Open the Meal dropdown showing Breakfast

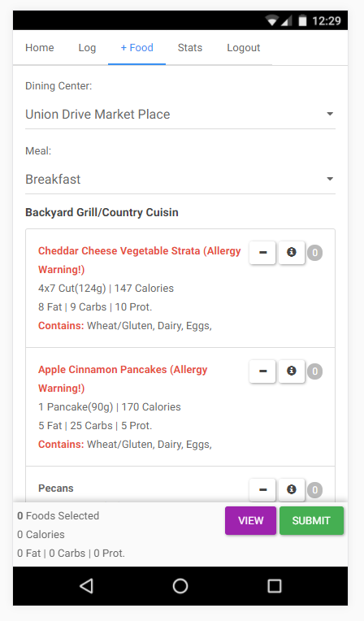click(180, 180)
